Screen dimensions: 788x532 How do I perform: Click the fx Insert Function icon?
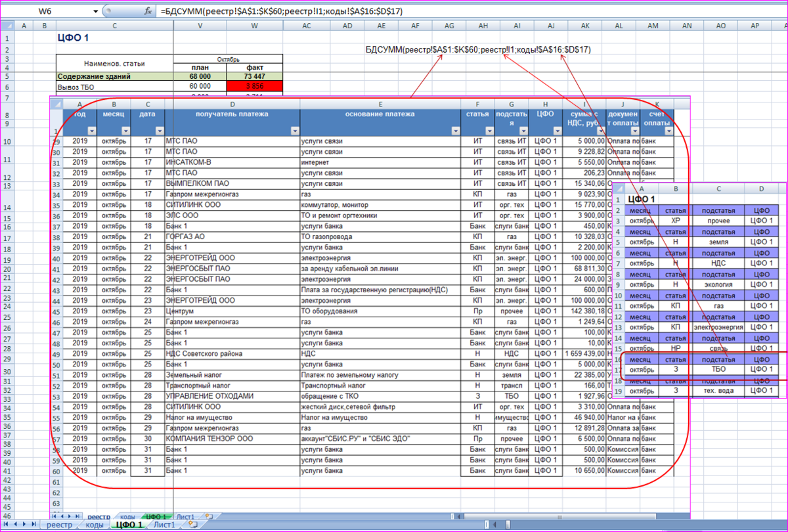[x=148, y=11]
